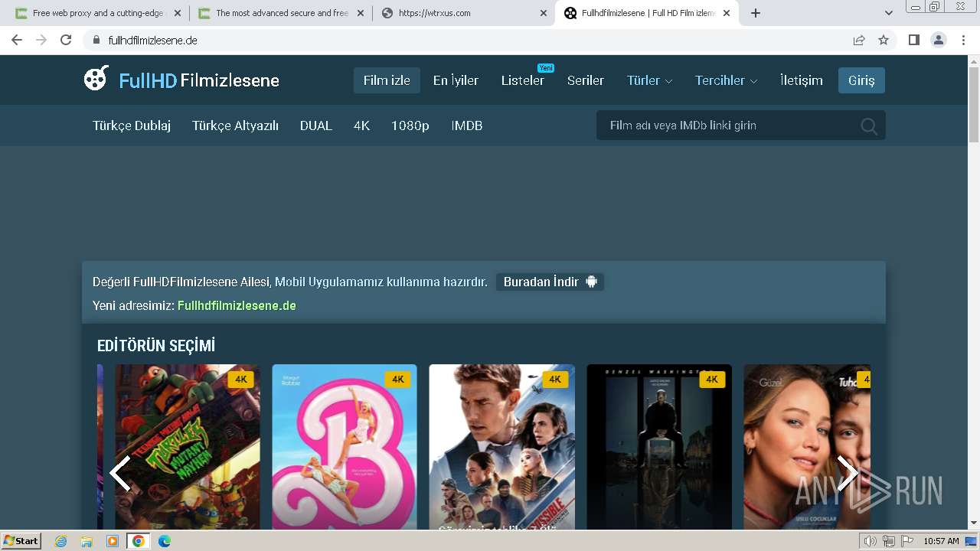The image size is (980, 551).
Task: Go back with the browser back arrow
Action: (x=17, y=40)
